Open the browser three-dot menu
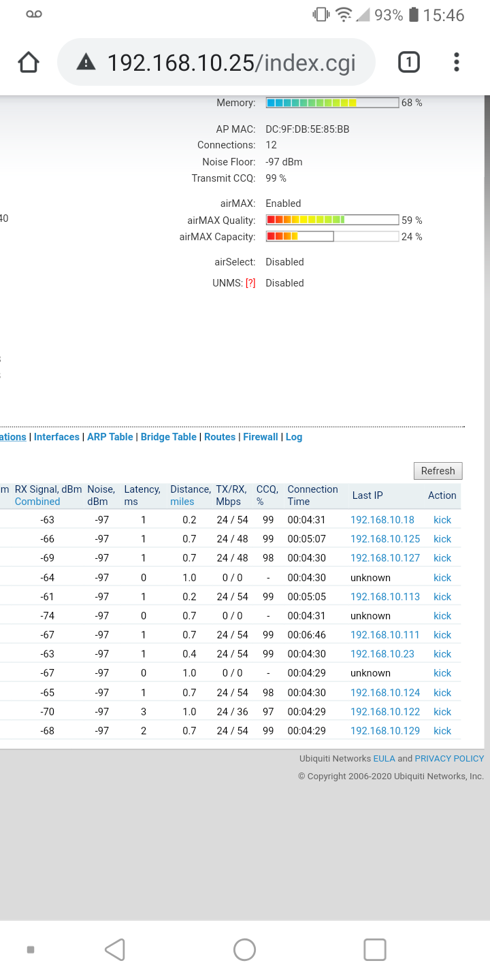This screenshot has width=490, height=980. tap(457, 63)
